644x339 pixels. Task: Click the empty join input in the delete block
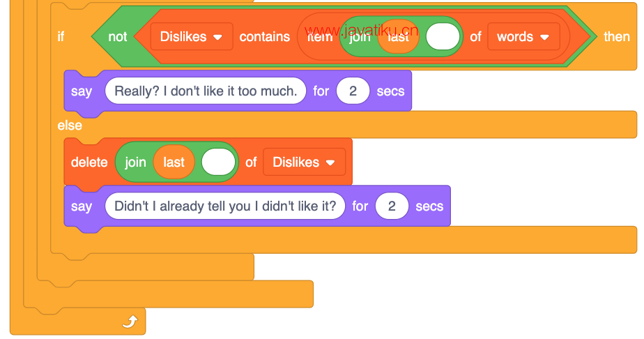219,163
